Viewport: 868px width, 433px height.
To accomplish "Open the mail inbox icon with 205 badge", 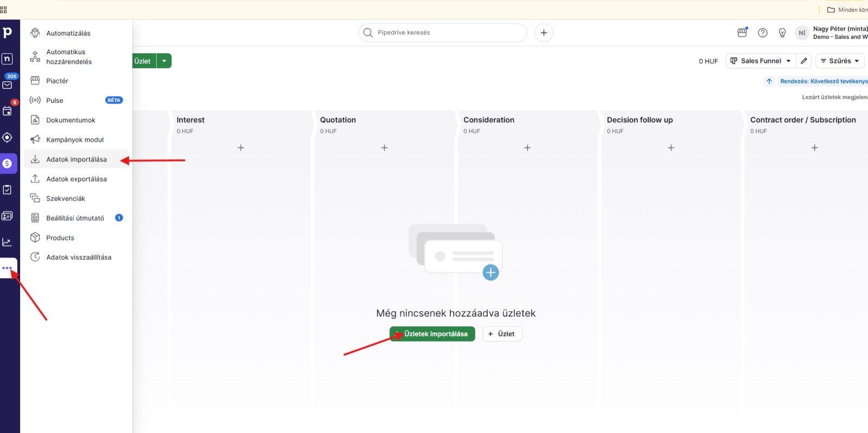I will coord(8,85).
